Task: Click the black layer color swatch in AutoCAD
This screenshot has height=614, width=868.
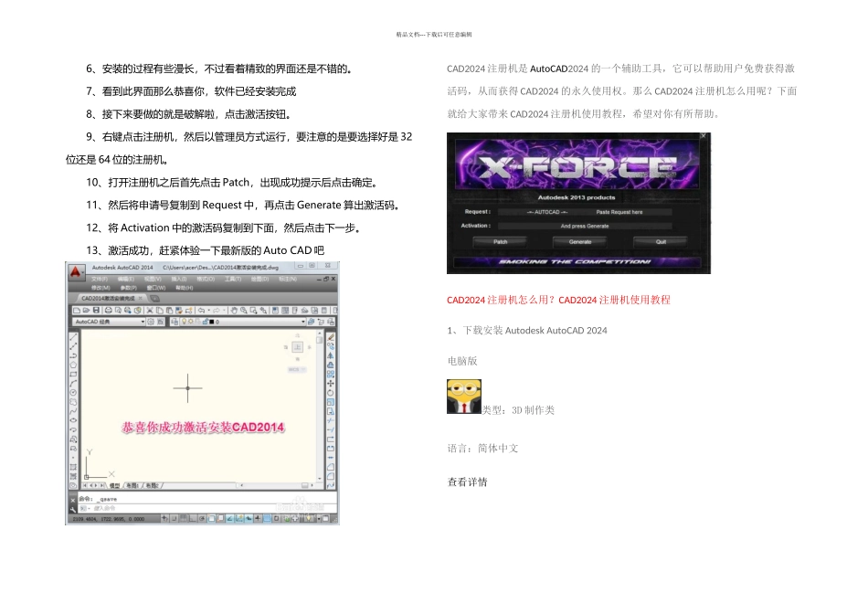Action: coord(211,322)
